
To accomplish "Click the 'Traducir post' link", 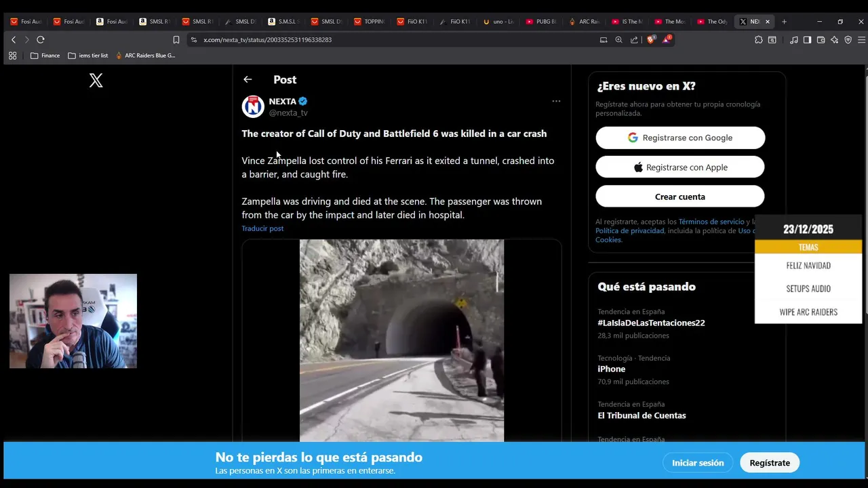I will (262, 228).
